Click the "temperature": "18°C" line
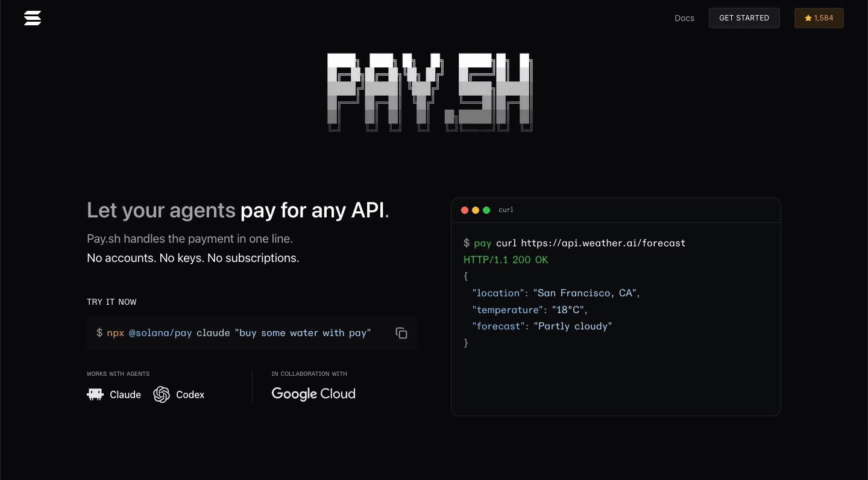The image size is (868, 480). (530, 310)
